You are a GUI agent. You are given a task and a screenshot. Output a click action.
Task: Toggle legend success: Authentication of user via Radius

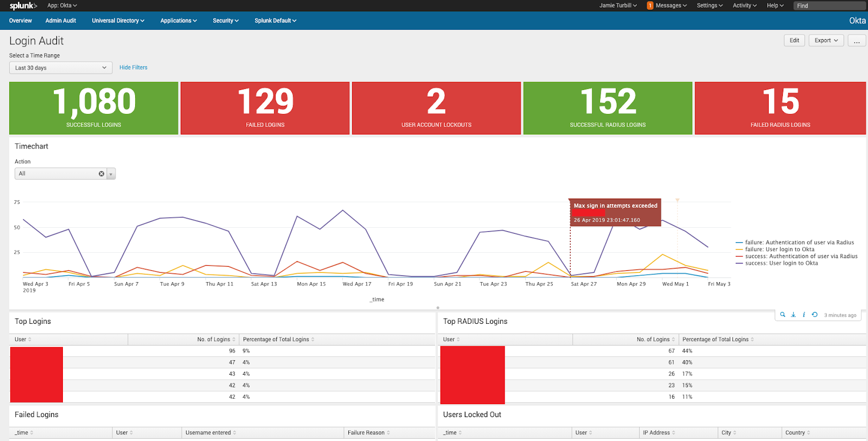796,256
